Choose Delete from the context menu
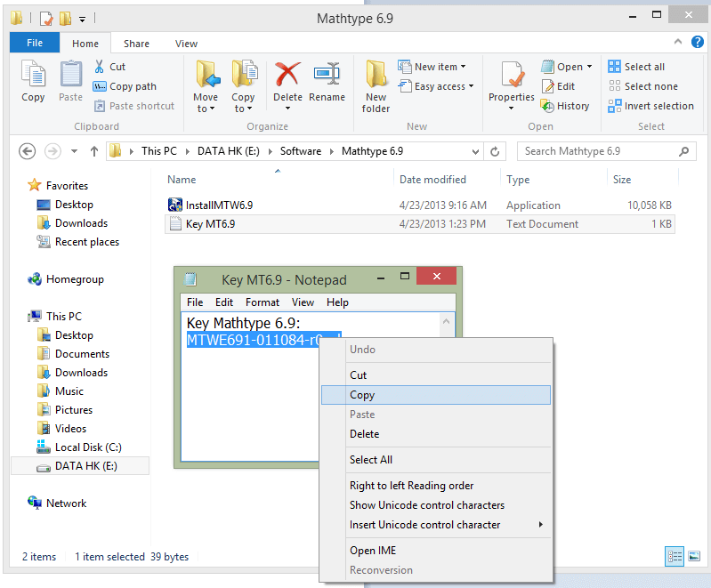This screenshot has width=711, height=588. pos(436,434)
